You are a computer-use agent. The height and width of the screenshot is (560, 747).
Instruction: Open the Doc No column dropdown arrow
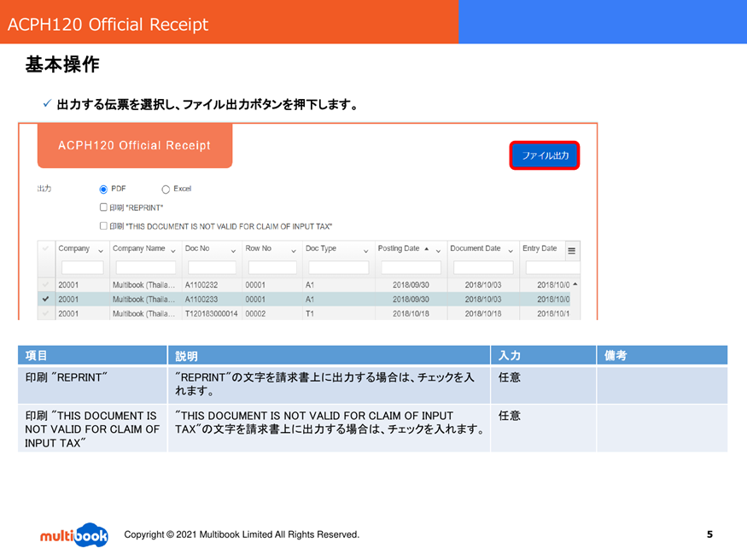(233, 251)
